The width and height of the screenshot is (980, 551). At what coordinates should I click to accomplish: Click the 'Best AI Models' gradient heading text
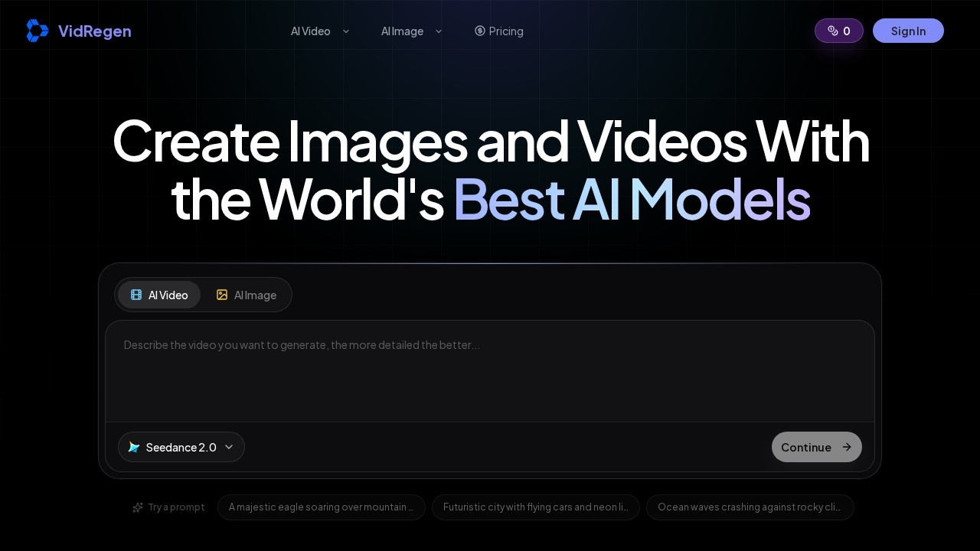(x=632, y=199)
